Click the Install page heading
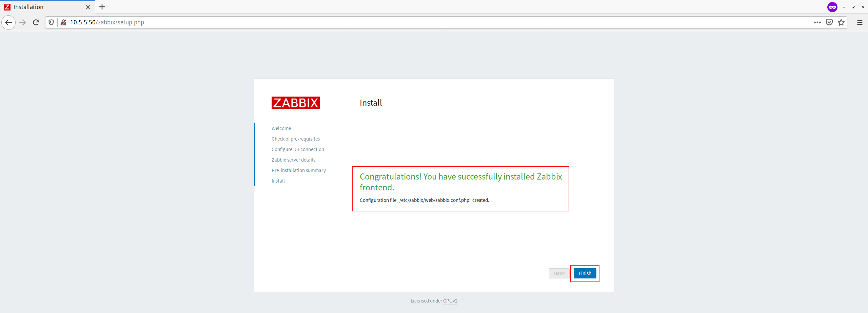The width and height of the screenshot is (868, 313). pyautogui.click(x=371, y=103)
